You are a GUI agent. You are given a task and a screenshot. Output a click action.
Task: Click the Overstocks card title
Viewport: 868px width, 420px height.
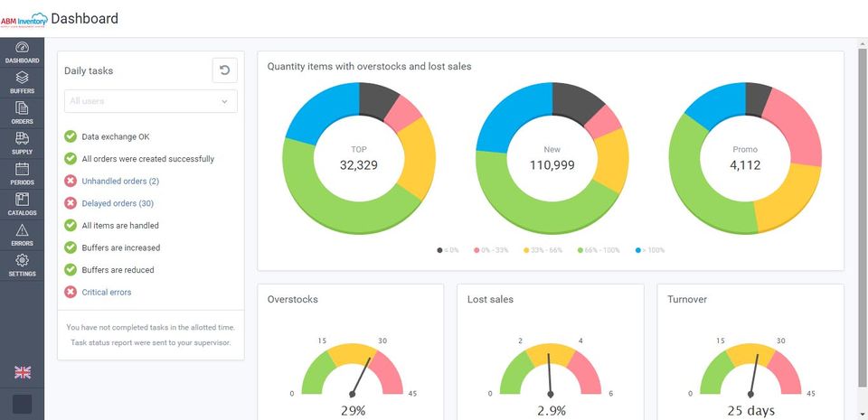[293, 300]
